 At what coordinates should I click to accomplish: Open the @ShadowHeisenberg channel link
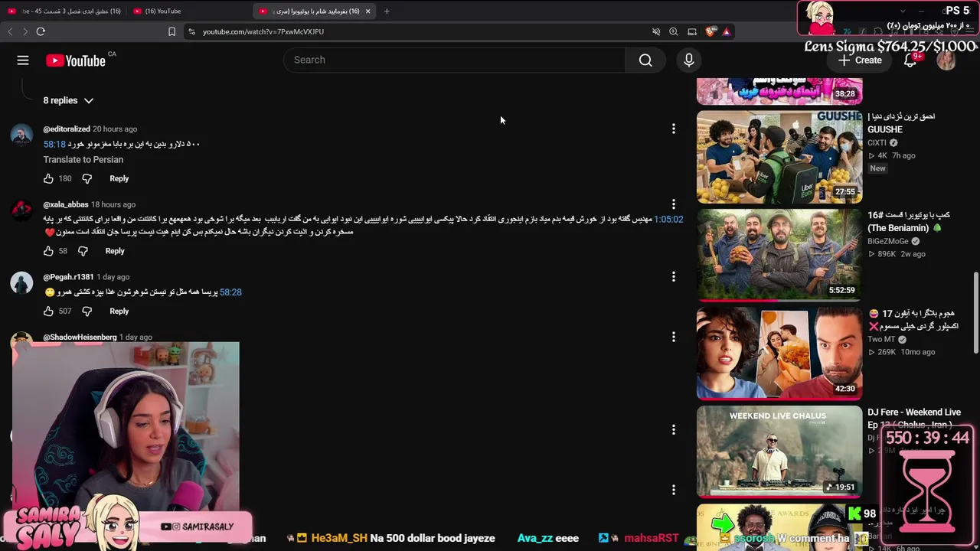[80, 337]
